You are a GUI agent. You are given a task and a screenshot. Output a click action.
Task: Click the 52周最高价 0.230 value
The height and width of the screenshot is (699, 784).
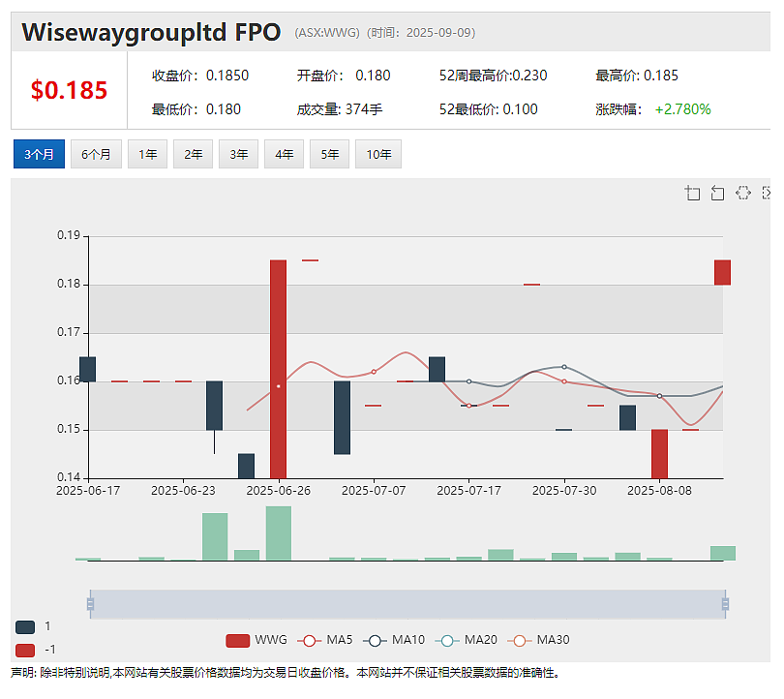coord(493,76)
